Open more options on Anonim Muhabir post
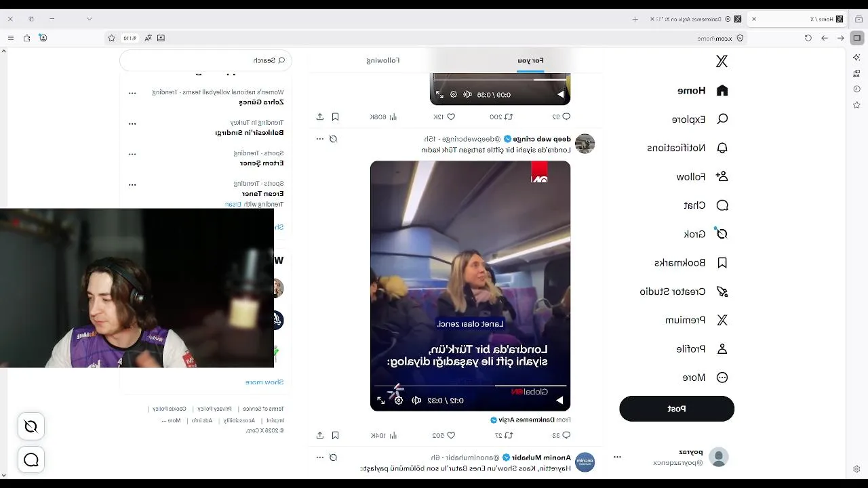Viewport: 868px width, 488px height. tap(320, 457)
